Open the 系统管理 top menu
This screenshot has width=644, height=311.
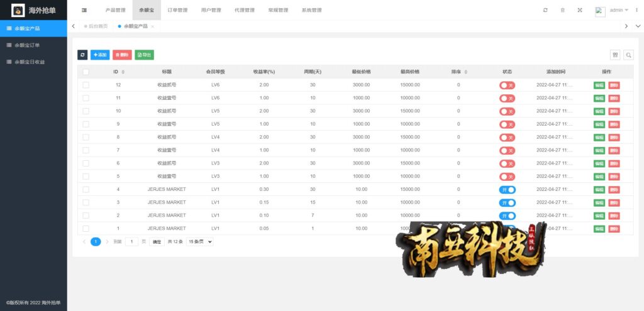click(311, 10)
